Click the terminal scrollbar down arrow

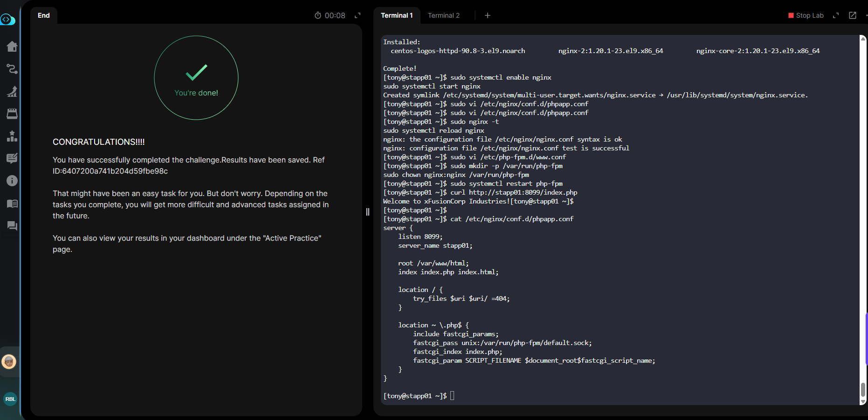[863, 401]
